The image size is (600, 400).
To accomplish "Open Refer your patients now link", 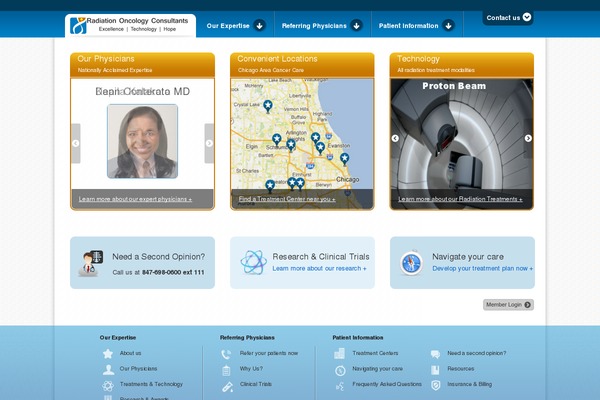I will coord(269,353).
